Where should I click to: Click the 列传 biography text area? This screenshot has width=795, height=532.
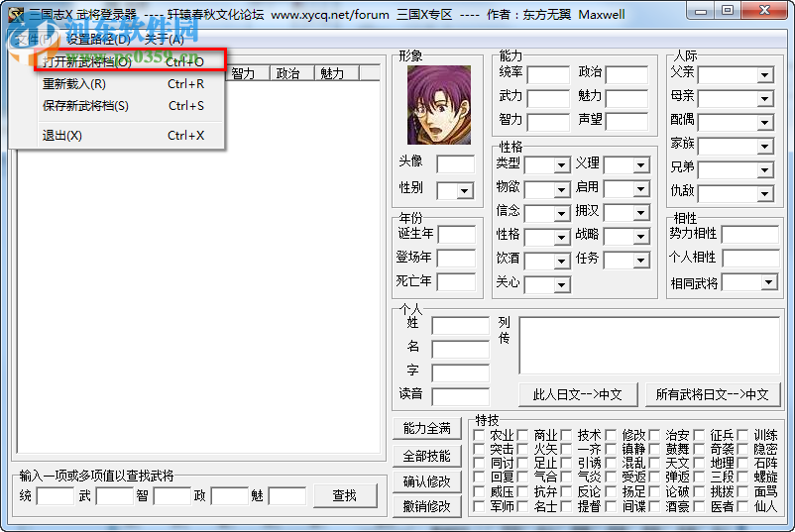tap(649, 346)
